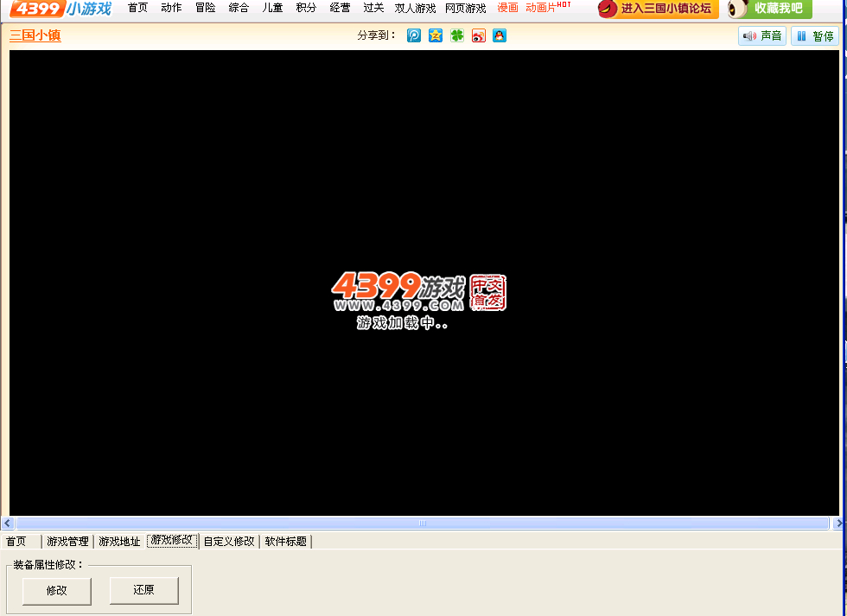
Task: Open the 网页游戏 category
Action: [x=466, y=8]
